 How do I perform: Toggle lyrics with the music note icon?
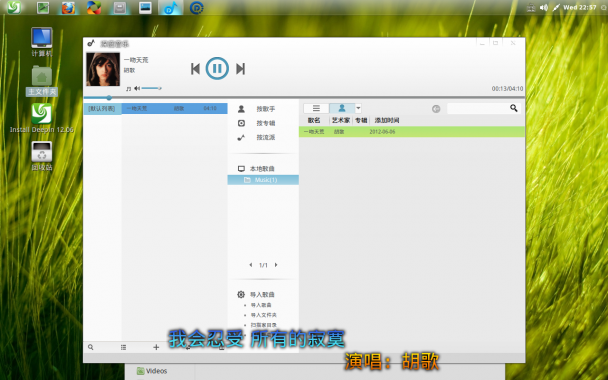128,89
